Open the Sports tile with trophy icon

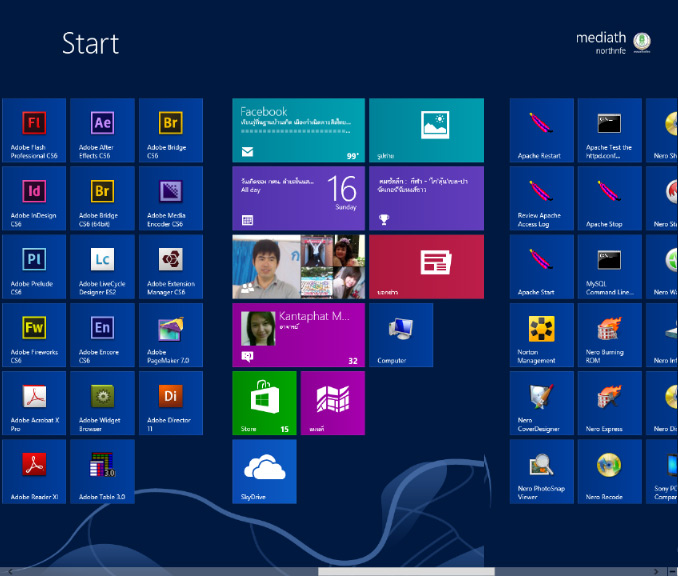[426, 198]
